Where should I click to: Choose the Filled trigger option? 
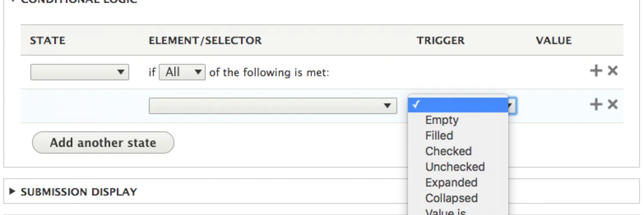click(439, 136)
